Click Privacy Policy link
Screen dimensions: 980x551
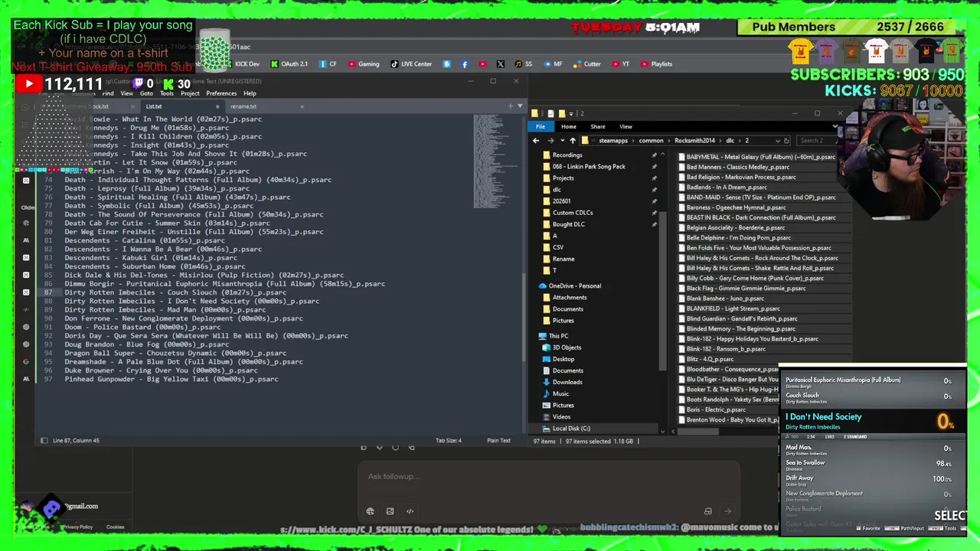(x=77, y=527)
